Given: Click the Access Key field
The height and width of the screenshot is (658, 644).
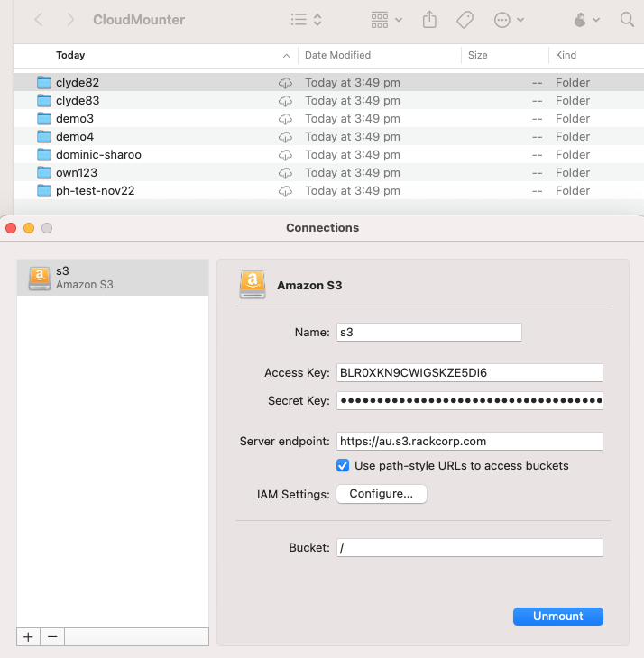Looking at the screenshot, I should coord(469,372).
